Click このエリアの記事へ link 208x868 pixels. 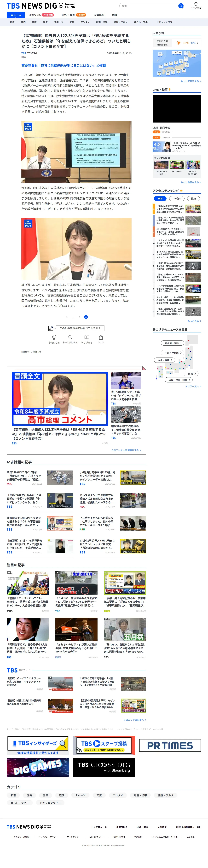(134, 720)
